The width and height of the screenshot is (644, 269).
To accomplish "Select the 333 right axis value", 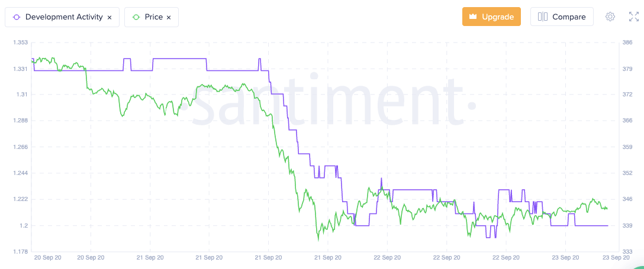I will (627, 252).
